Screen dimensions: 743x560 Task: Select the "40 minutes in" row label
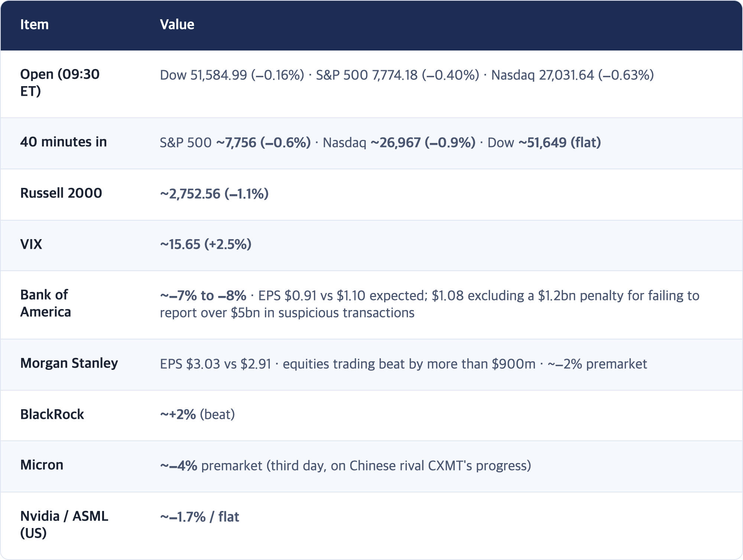click(64, 142)
